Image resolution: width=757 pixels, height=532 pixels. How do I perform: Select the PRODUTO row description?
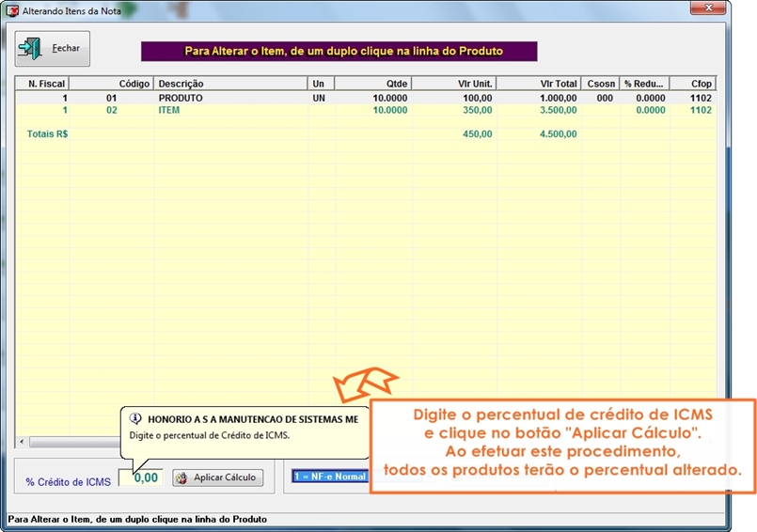click(x=181, y=98)
